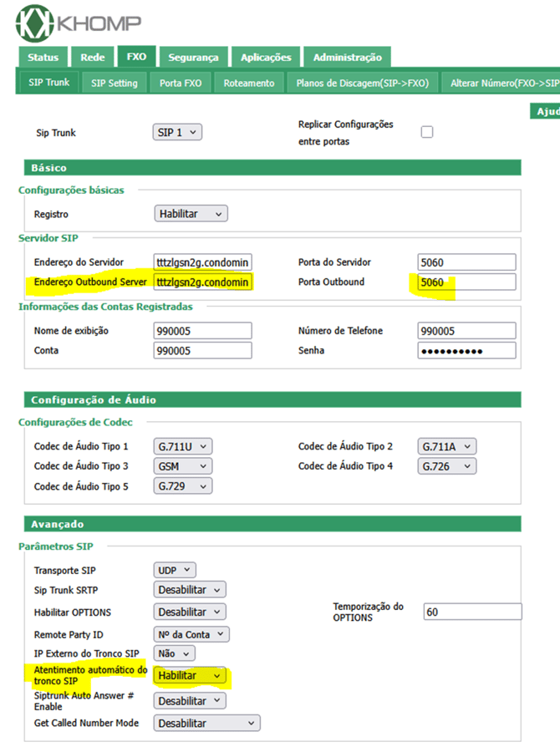Viewport: 560px width, 752px height.
Task: Open the Sip Trunk SIP 1 dropdown
Action: [178, 132]
